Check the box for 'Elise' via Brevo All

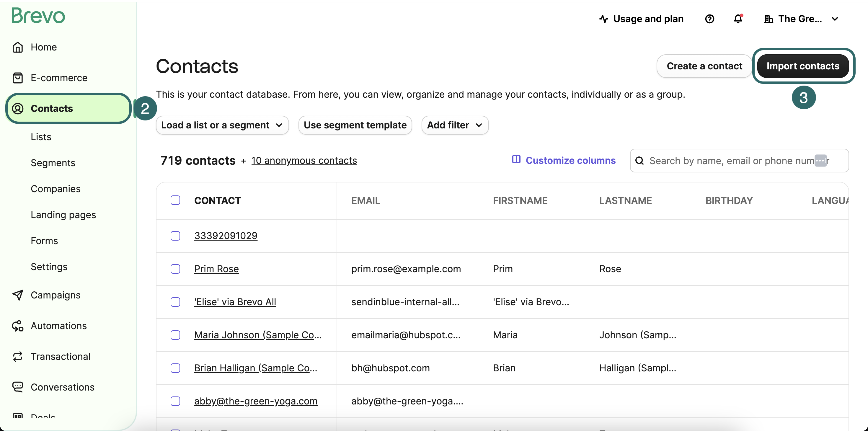pyautogui.click(x=175, y=302)
